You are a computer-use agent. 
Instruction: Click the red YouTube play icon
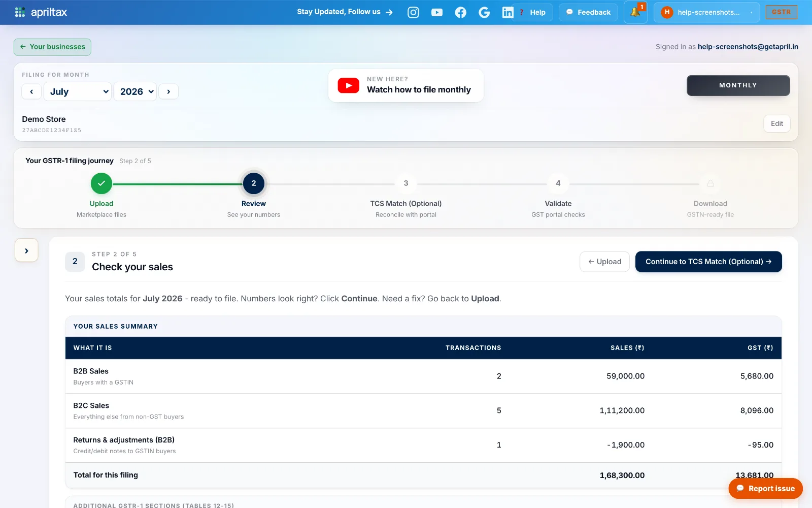pos(349,85)
